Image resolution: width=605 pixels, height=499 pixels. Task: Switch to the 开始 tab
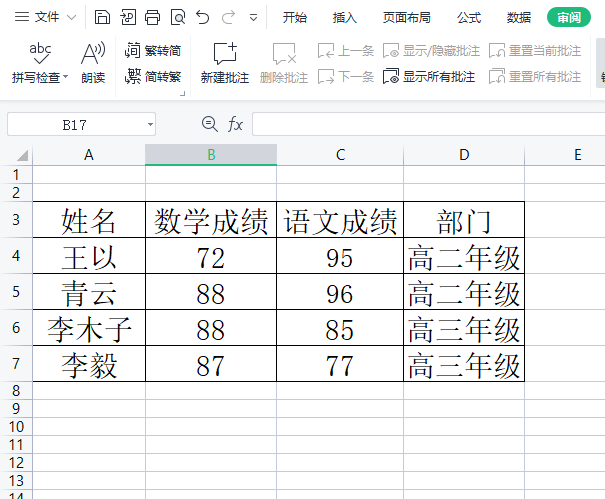coord(294,17)
